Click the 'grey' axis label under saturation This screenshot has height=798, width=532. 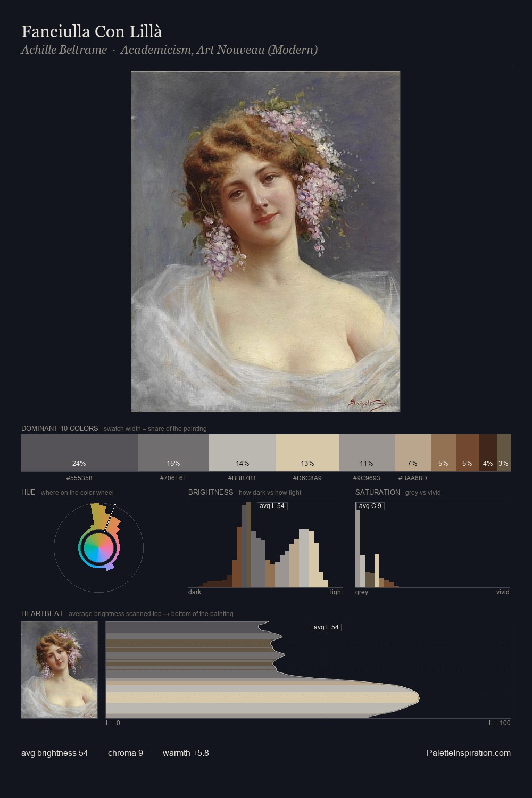click(362, 592)
